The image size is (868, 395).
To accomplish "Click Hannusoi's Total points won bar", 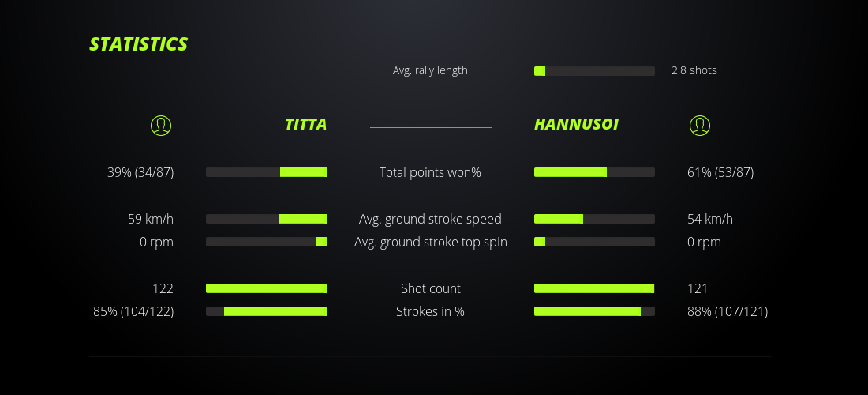I will [x=594, y=172].
